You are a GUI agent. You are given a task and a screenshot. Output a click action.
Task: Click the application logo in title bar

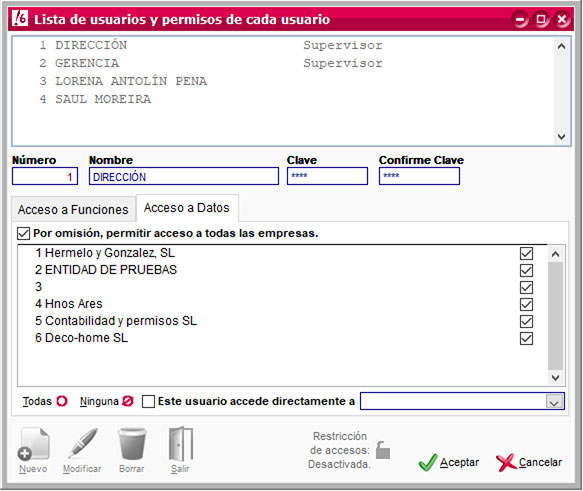(20, 17)
